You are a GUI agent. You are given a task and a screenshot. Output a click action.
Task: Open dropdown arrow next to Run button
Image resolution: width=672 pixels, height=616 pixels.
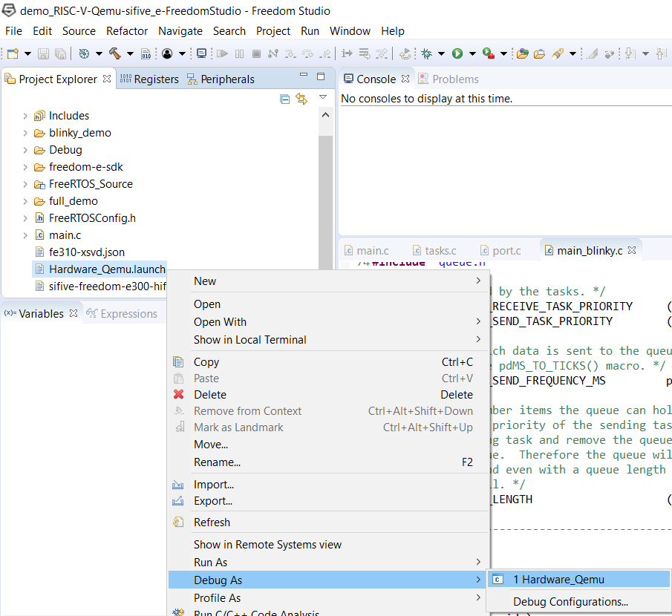pyautogui.click(x=472, y=54)
